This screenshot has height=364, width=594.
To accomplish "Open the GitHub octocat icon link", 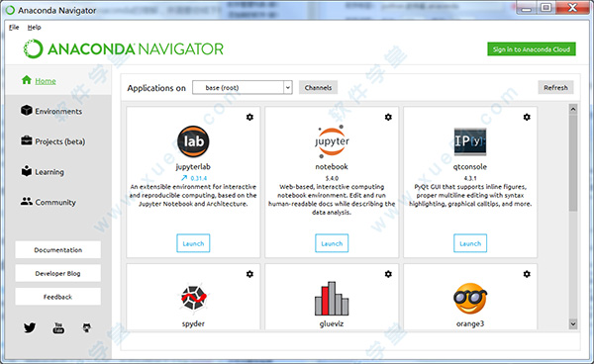I will click(87, 327).
